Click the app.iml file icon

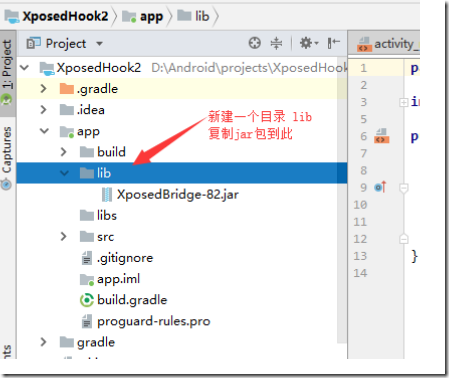(x=87, y=280)
